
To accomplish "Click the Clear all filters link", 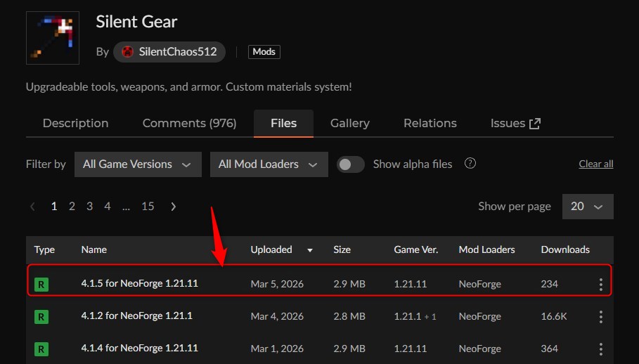I will [x=596, y=164].
